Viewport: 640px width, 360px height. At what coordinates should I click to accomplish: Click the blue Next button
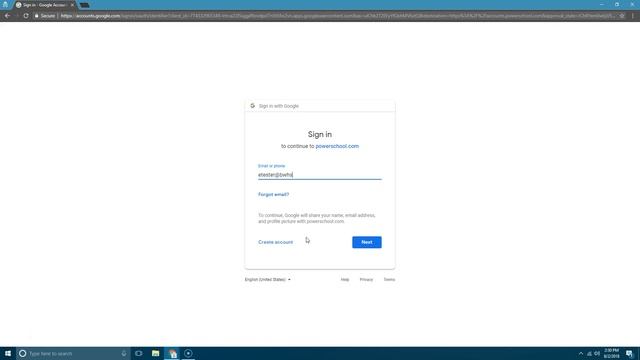pyautogui.click(x=367, y=242)
